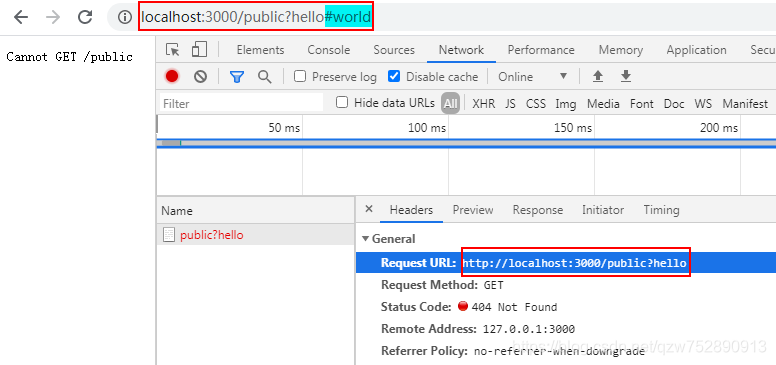
Task: Click the Status Code 404 Not Found row
Action: 566,307
